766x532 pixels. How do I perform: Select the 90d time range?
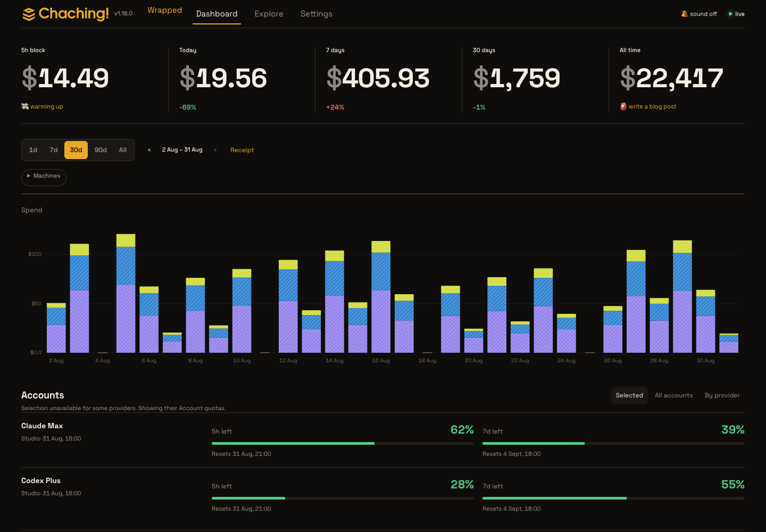coord(101,150)
